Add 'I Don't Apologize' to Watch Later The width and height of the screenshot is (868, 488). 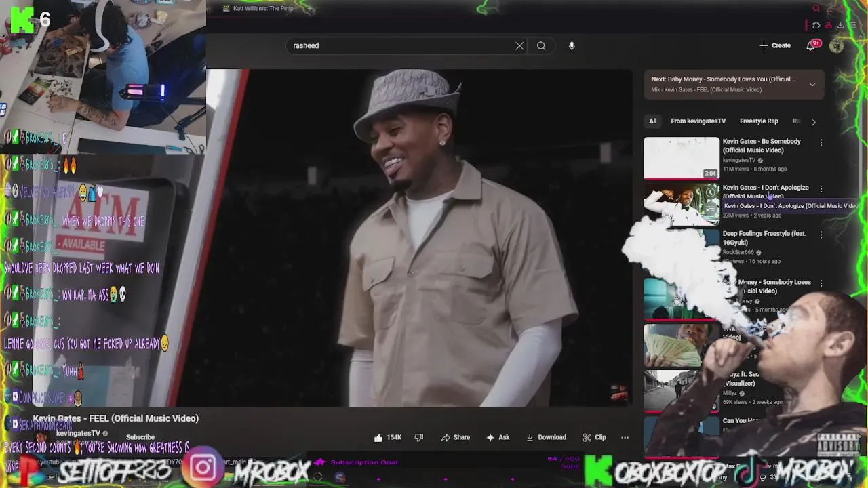[710, 192]
